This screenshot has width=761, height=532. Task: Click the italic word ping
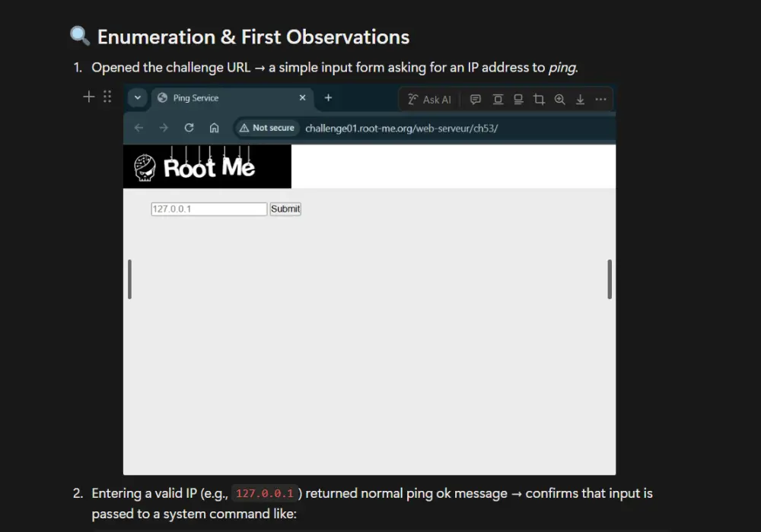click(x=562, y=68)
